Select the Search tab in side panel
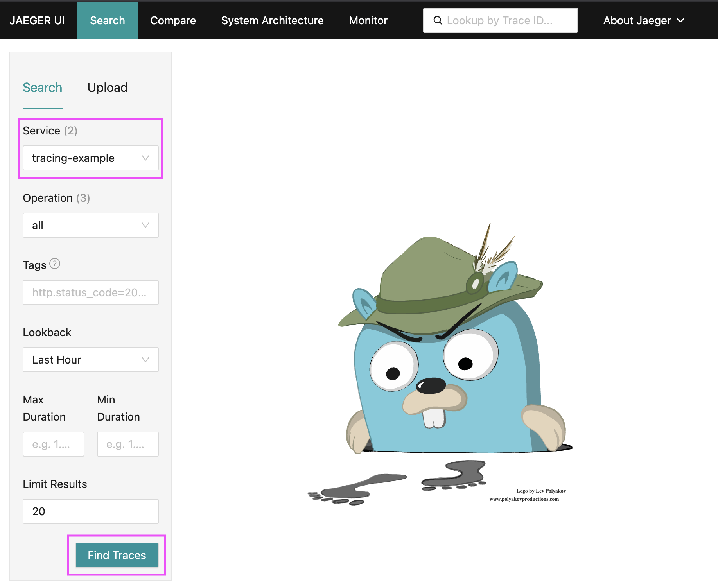 42,88
